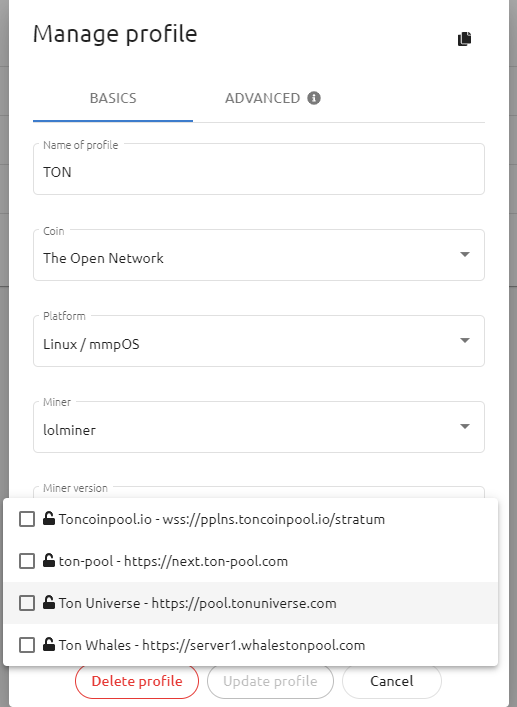The width and height of the screenshot is (517, 707).
Task: Click the copy profile icon
Action: [x=464, y=39]
